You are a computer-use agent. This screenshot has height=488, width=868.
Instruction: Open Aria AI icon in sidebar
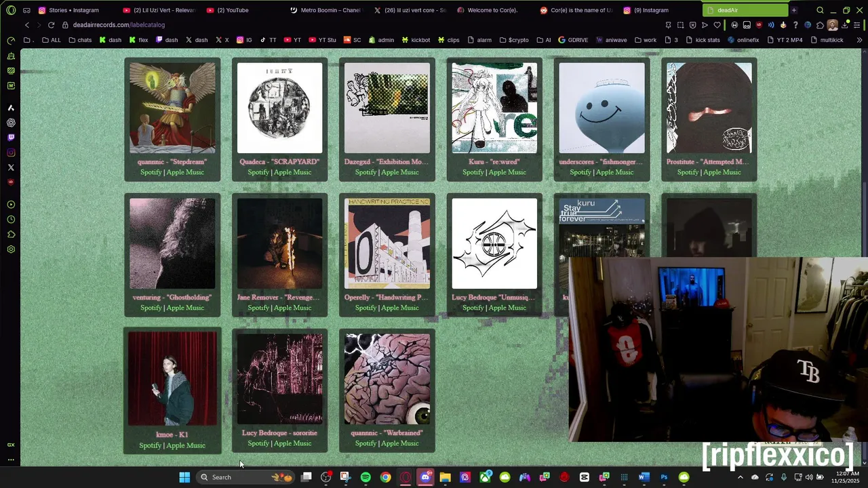tap(11, 108)
